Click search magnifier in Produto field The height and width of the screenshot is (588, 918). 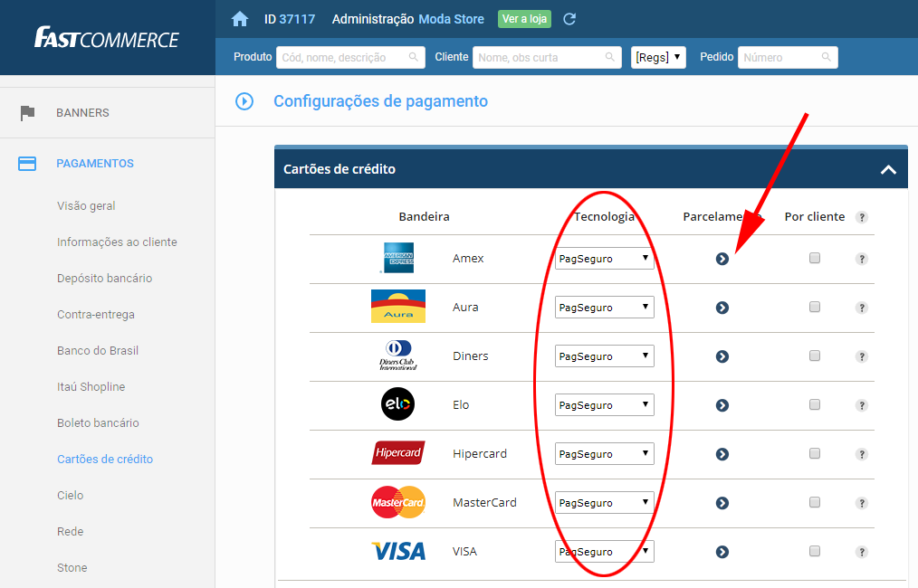click(414, 57)
